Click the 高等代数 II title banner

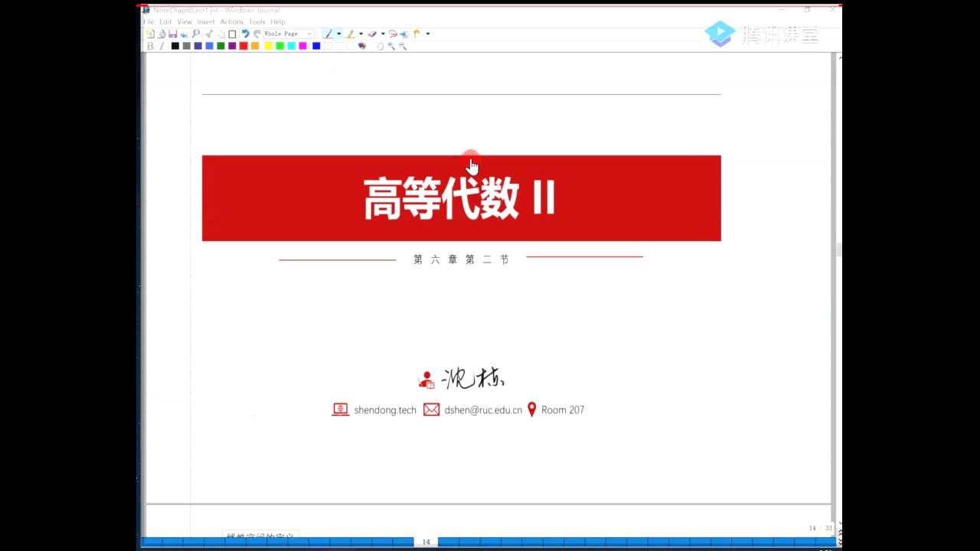point(462,198)
